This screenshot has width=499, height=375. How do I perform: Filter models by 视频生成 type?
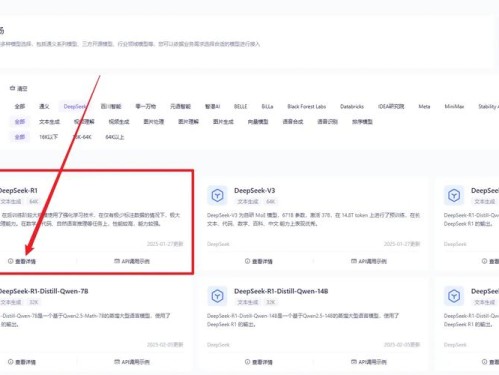click(x=119, y=122)
